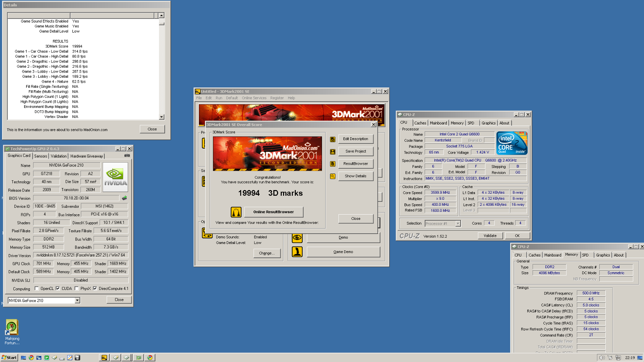Switch to the Validation tab in GPU-Z
644x362 pixels.
tap(59, 156)
